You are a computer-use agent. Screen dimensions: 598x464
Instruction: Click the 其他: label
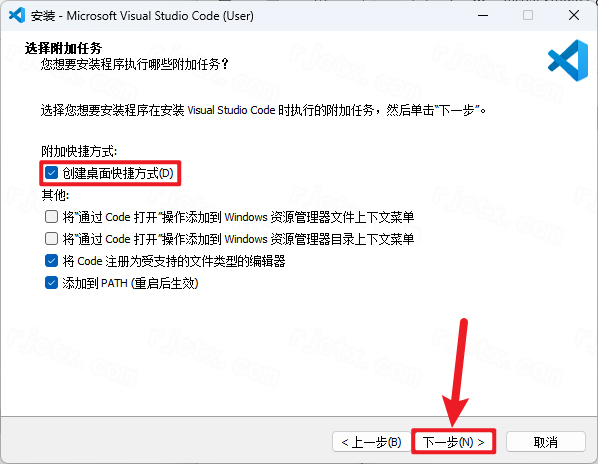(x=55, y=195)
